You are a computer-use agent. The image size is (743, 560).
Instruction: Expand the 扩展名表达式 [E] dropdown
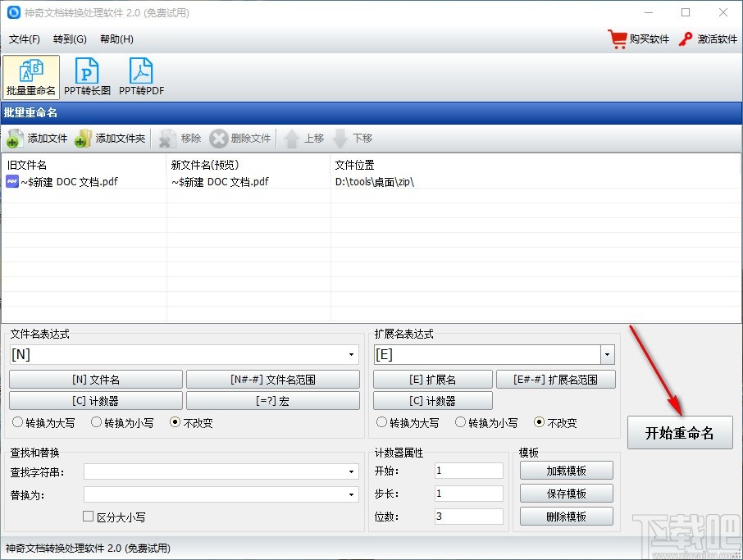[x=607, y=354]
